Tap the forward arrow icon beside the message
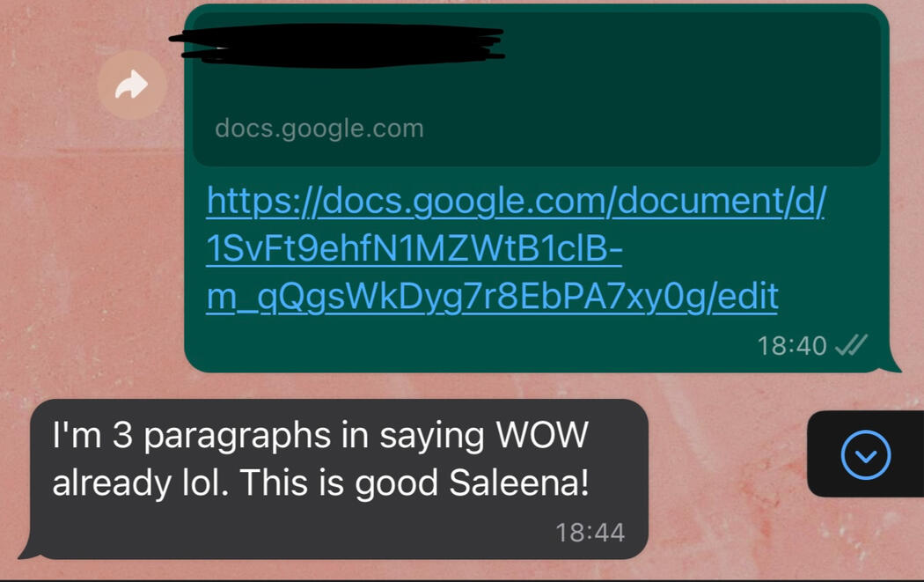The width and height of the screenshot is (924, 582). [x=131, y=85]
